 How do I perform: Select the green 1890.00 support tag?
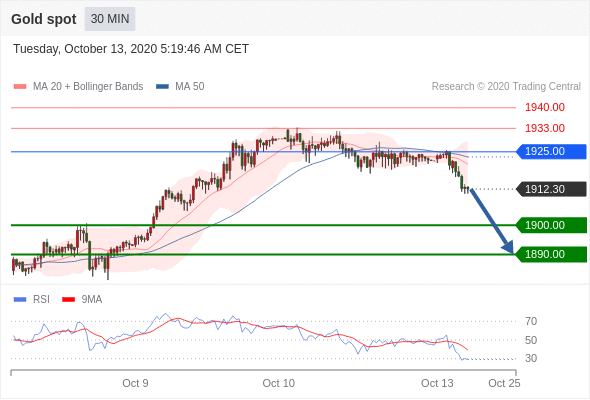[551, 254]
